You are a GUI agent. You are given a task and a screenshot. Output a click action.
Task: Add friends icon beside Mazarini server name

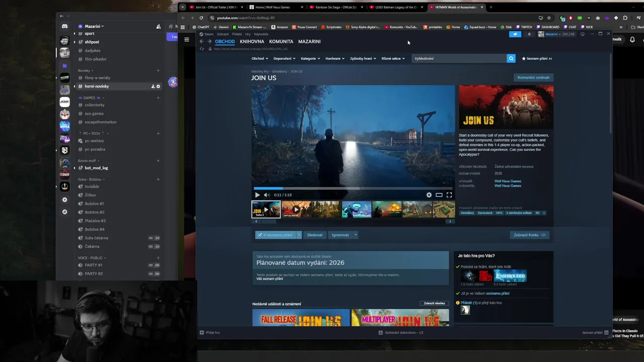(158, 26)
